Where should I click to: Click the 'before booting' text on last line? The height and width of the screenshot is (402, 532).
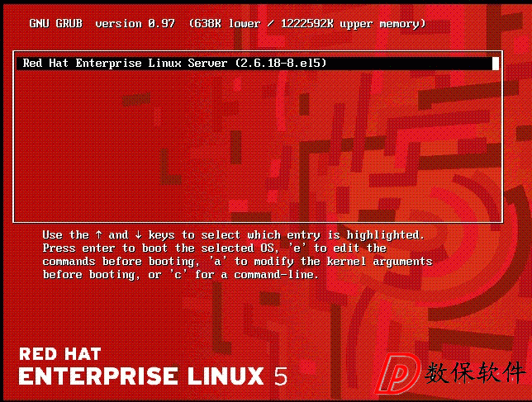tap(91, 275)
